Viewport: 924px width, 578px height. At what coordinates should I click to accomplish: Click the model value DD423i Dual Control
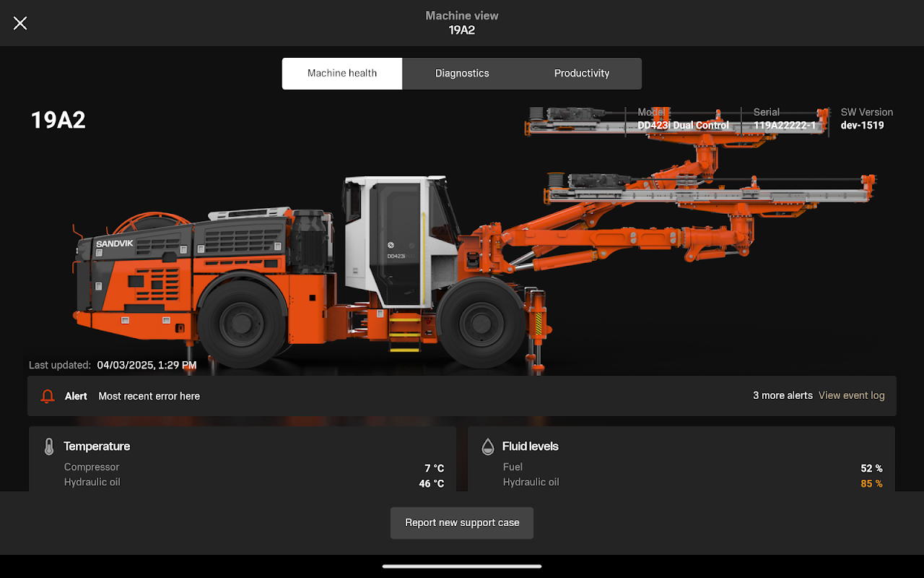point(683,126)
